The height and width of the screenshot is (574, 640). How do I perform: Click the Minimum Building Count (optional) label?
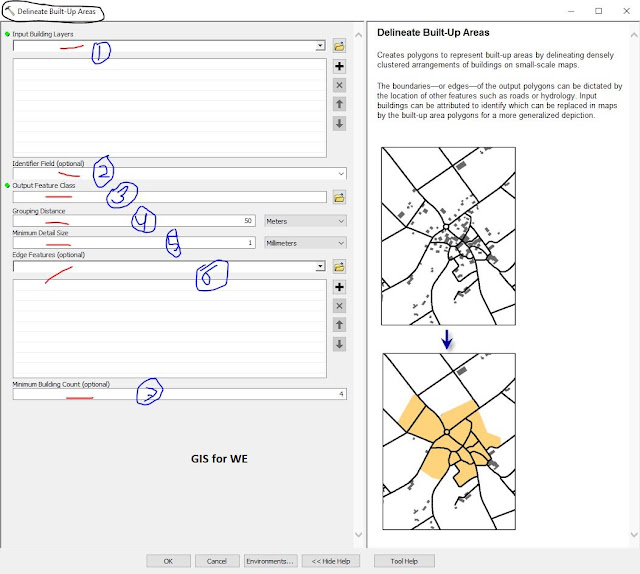tap(61, 384)
